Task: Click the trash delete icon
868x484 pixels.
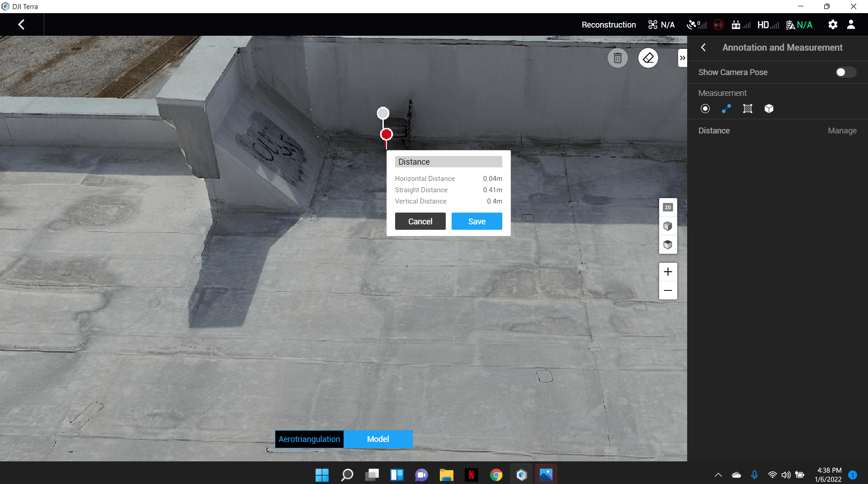Action: tap(618, 58)
